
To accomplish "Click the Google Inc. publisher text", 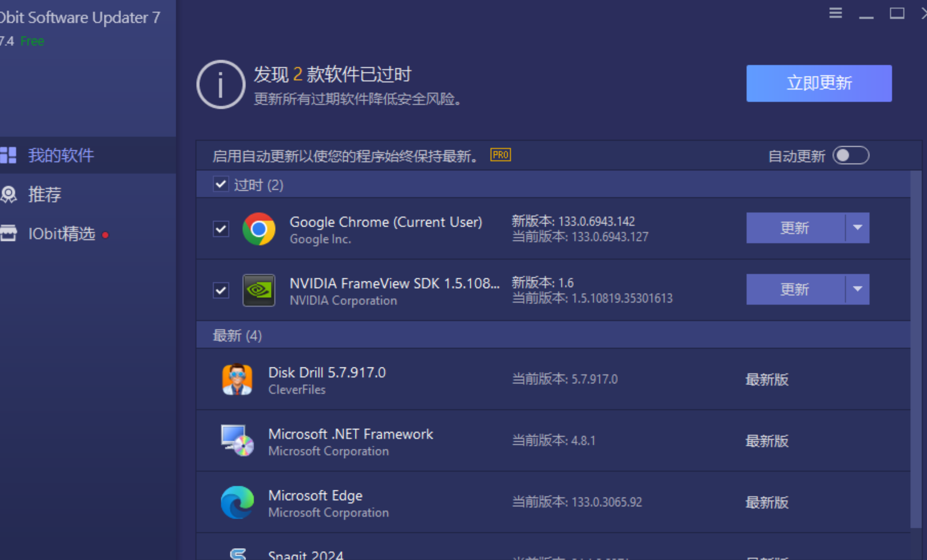I will [321, 239].
